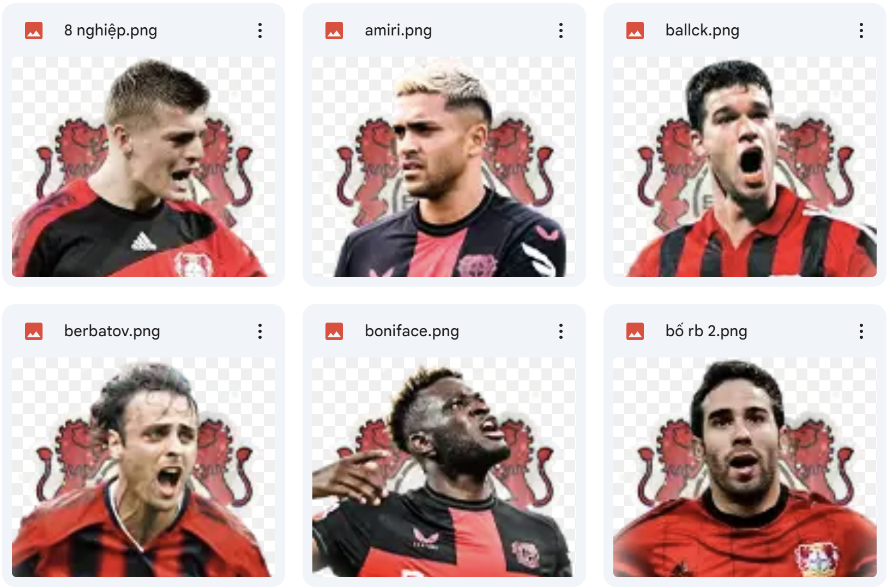
Task: Open more actions menu for amiri.png
Action: coord(560,31)
